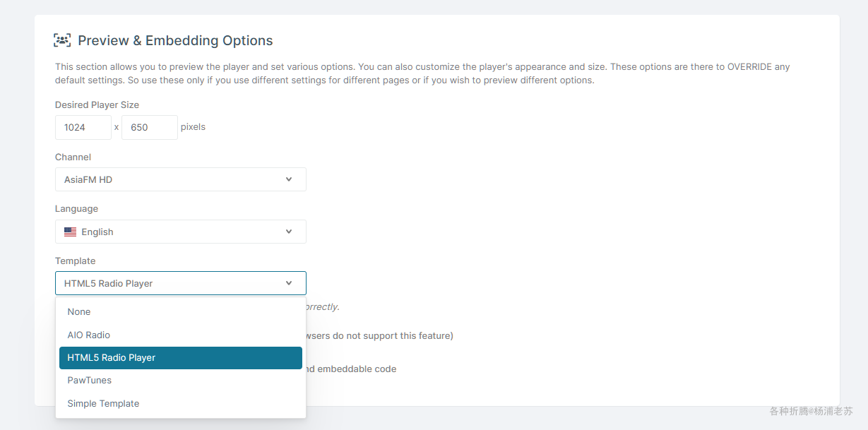Collapse the Template dropdown using its chevron
The width and height of the screenshot is (868, 430).
(x=289, y=283)
